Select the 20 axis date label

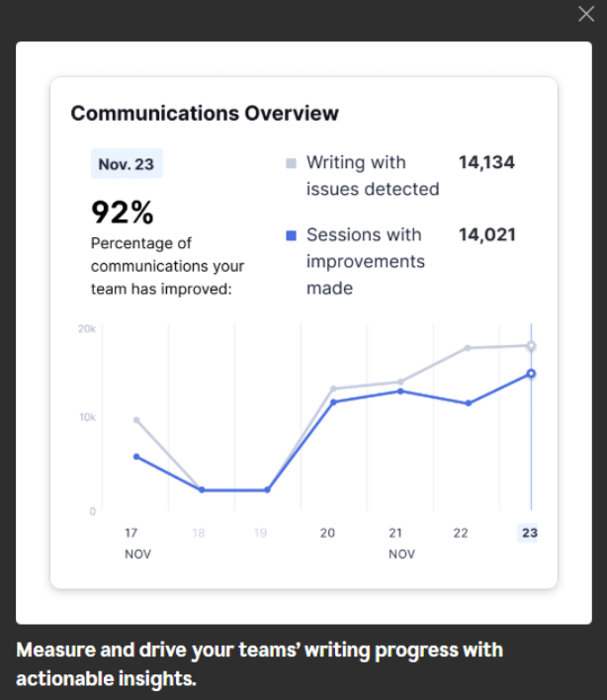click(327, 533)
